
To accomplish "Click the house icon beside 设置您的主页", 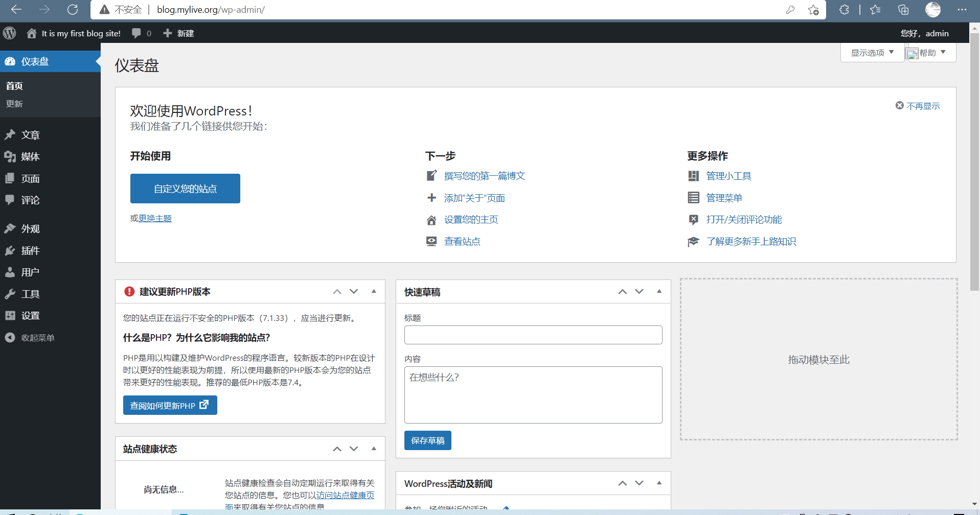I will click(x=432, y=220).
